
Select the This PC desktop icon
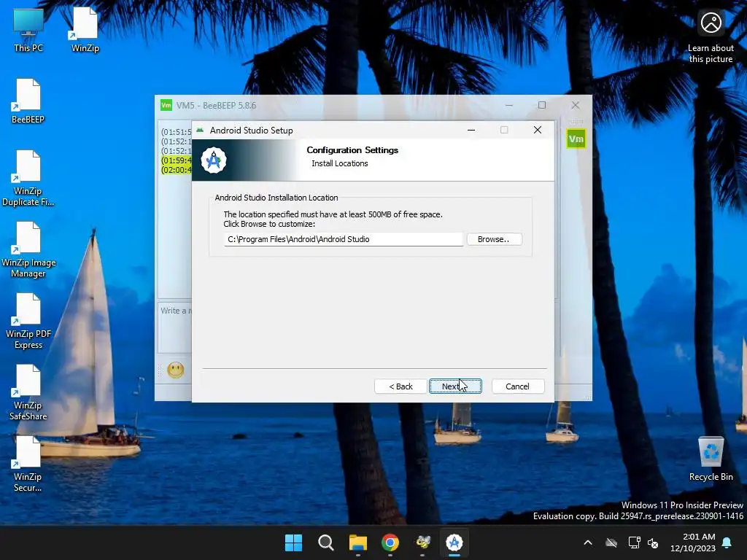28,30
